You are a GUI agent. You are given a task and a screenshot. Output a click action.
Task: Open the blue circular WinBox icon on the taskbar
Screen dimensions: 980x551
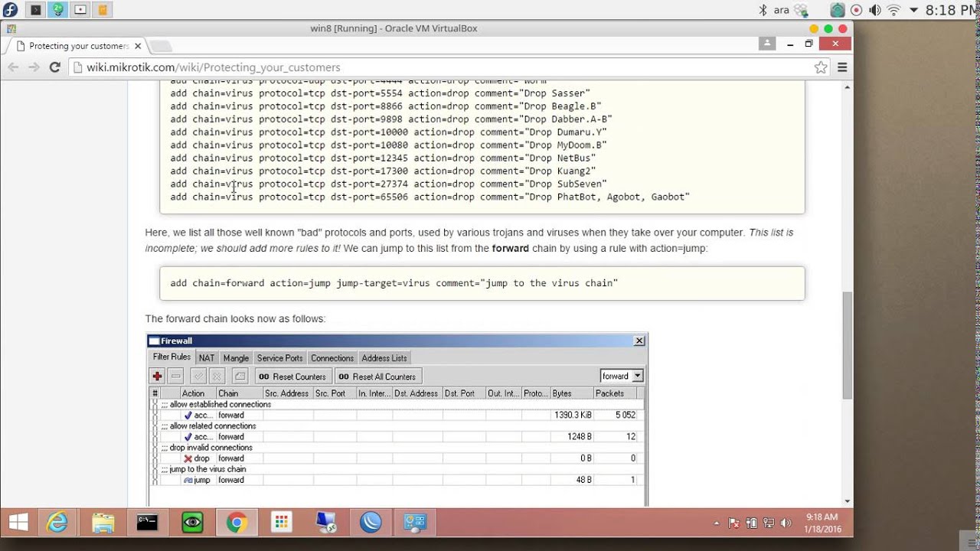[x=371, y=523]
